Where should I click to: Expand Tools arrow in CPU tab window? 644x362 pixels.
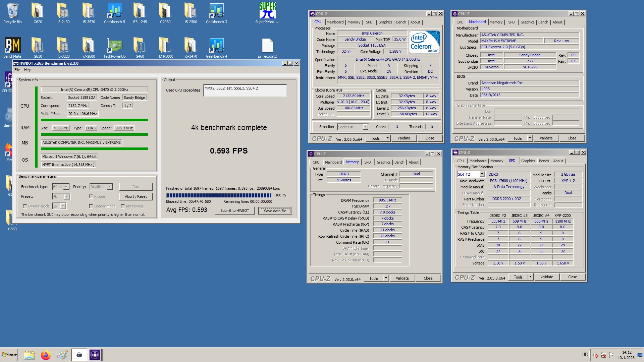(x=387, y=138)
